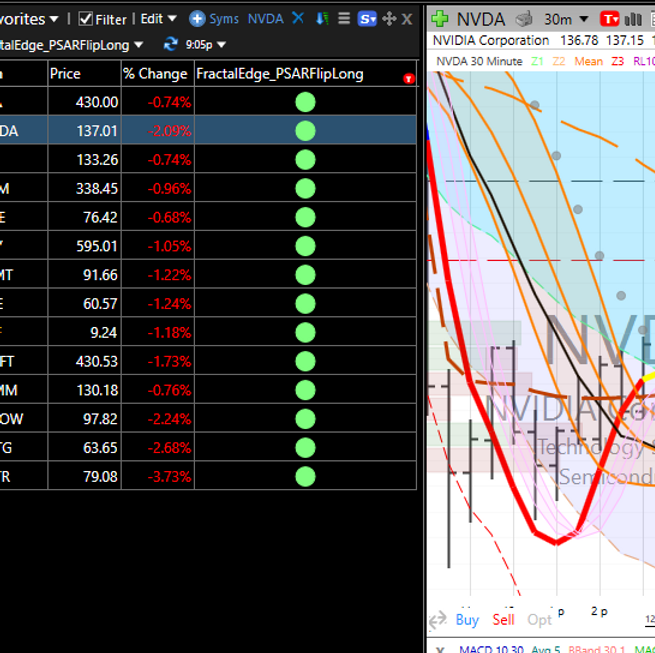Click the bar chart style icon
Viewport: 655px width, 653px height.
633,19
